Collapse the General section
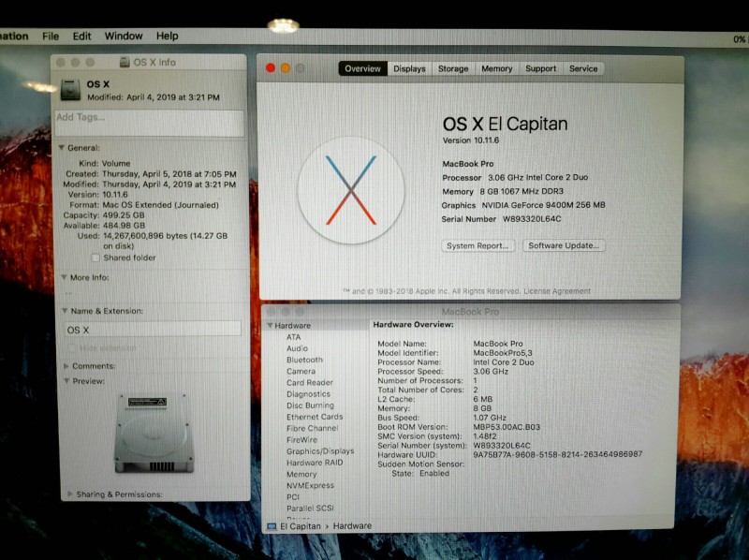749x560 pixels. click(x=62, y=148)
